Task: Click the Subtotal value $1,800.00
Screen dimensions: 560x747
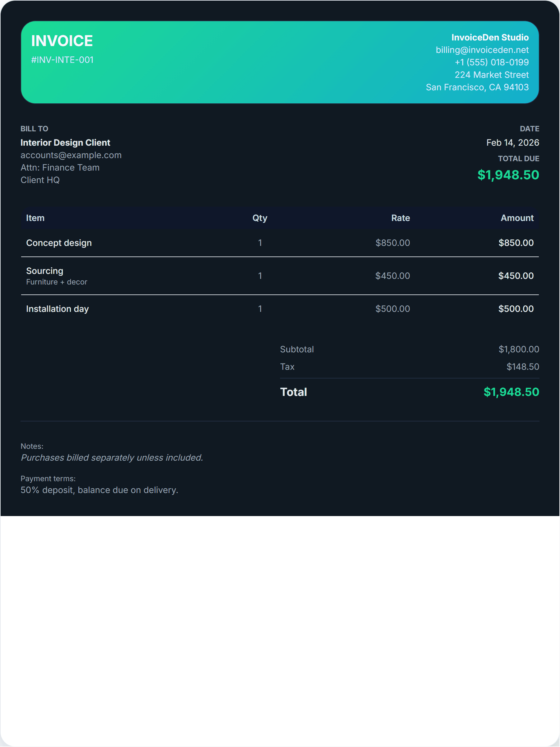Action: [519, 349]
